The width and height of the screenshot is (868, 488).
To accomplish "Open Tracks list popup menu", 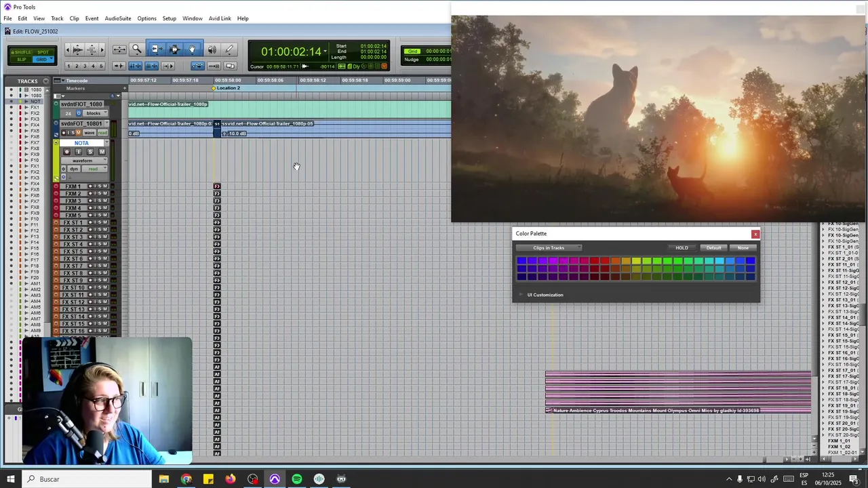I will click(45, 81).
